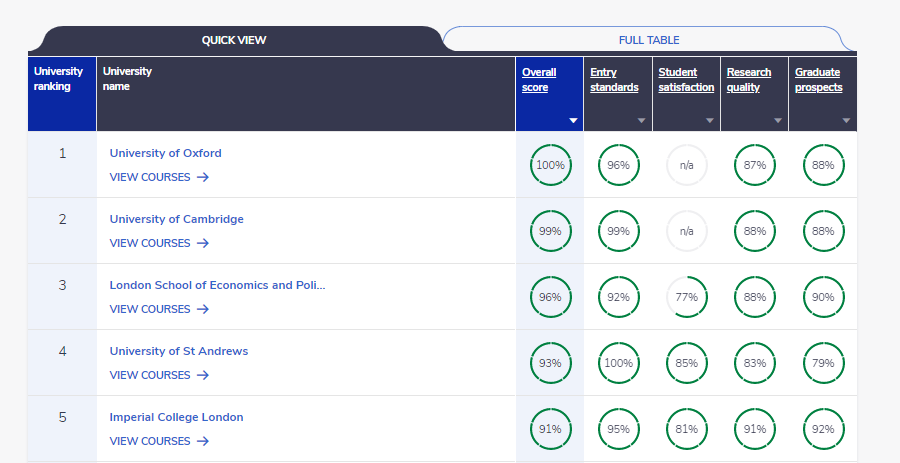Image resolution: width=900 pixels, height=463 pixels.
Task: Click St Andrews 93% overall score circle
Action: click(550, 363)
